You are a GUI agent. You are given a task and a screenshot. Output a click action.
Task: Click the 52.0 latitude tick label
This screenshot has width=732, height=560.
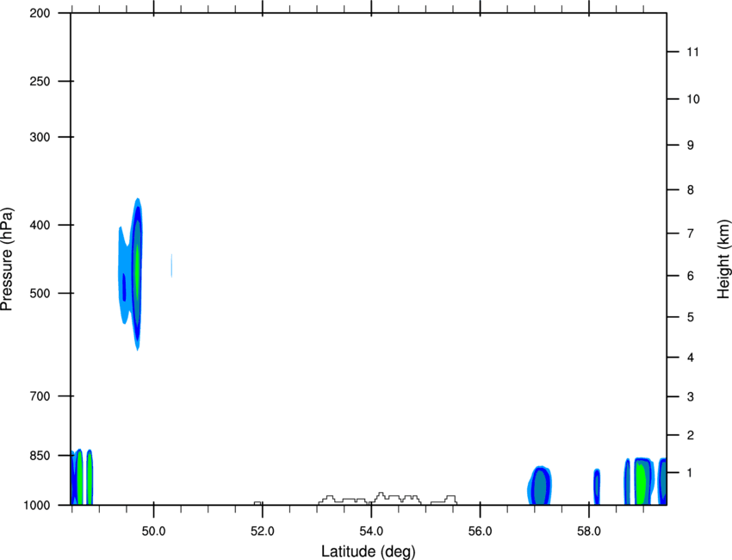263,532
